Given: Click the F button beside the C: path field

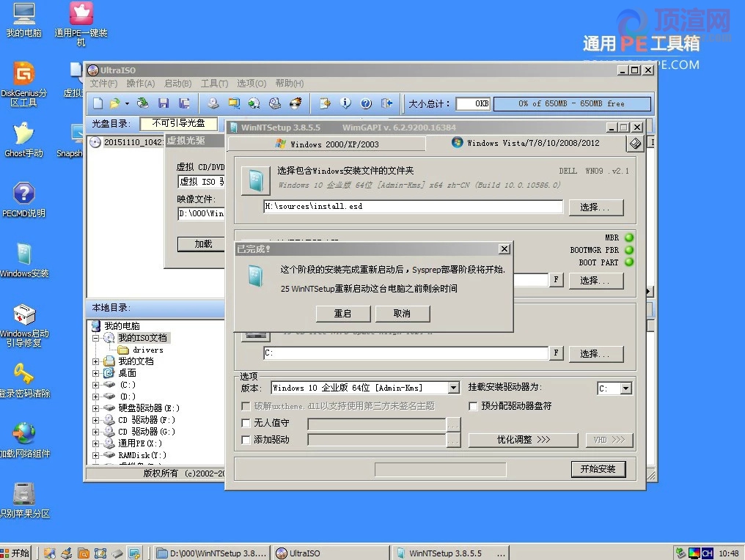Looking at the screenshot, I should [556, 353].
